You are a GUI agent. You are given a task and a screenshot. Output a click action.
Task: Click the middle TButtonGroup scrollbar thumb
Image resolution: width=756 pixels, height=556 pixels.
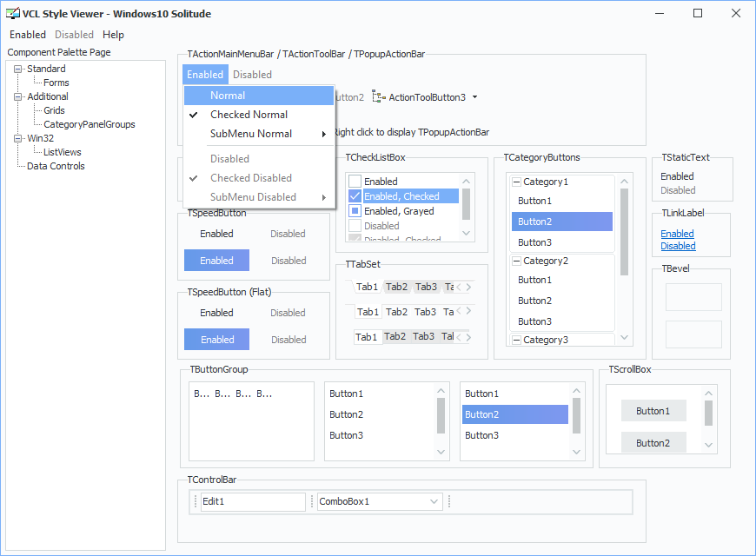point(441,415)
